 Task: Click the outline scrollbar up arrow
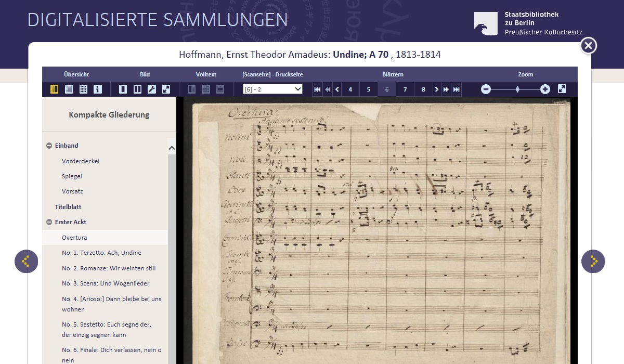tap(172, 148)
